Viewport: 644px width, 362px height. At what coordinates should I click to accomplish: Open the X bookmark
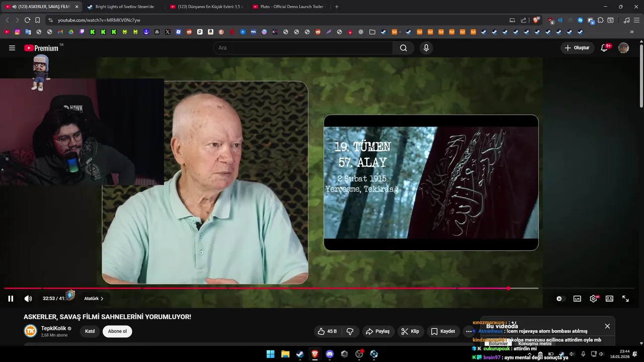click(168, 32)
